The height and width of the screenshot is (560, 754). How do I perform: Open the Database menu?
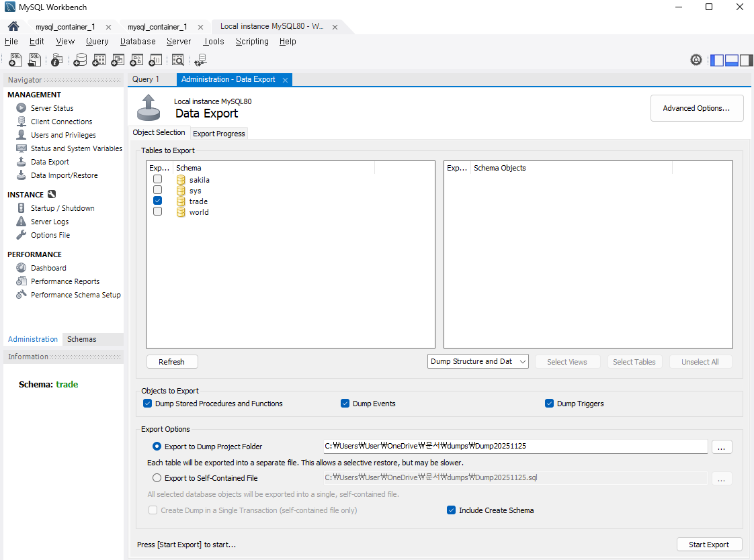[x=138, y=42]
